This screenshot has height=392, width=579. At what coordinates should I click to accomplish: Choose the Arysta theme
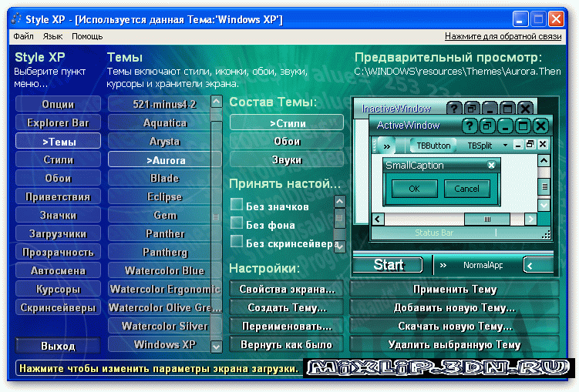[x=160, y=141]
